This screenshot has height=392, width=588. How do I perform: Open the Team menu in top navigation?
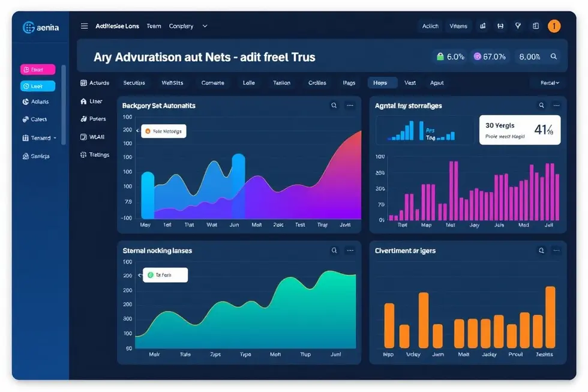[x=154, y=26]
